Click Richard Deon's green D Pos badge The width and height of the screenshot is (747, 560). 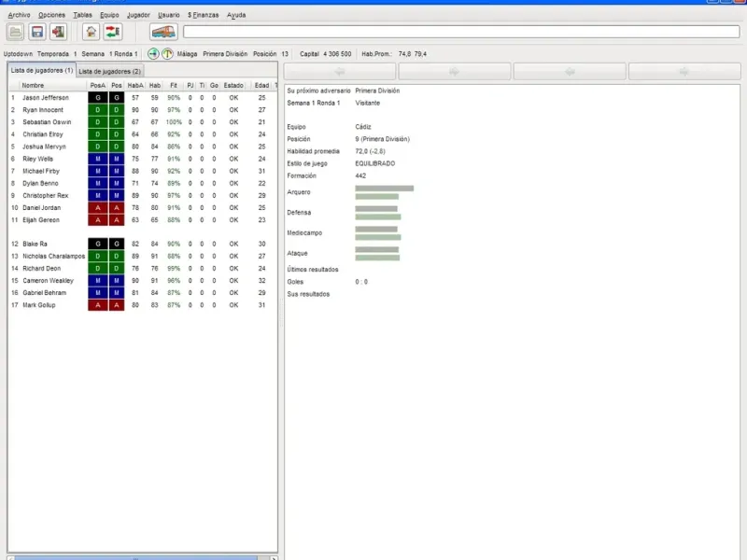click(116, 269)
